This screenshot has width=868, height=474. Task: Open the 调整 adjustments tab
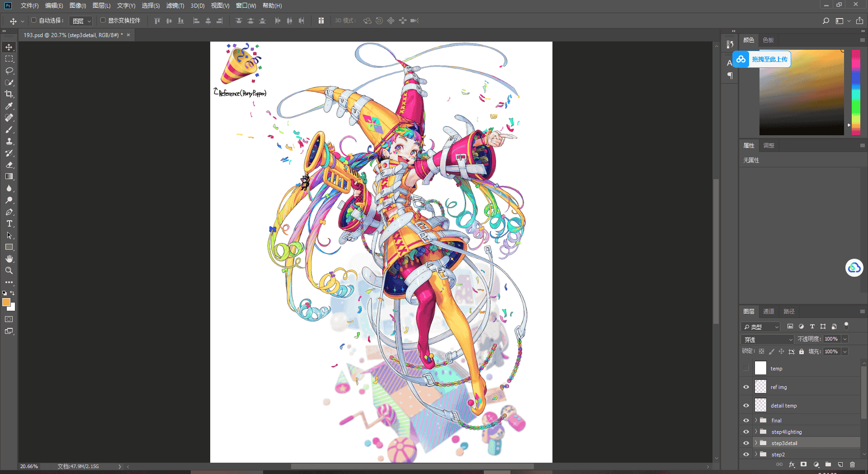769,145
